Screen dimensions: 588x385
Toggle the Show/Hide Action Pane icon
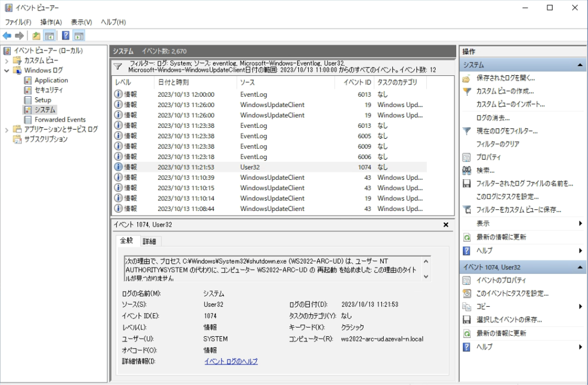(x=79, y=36)
